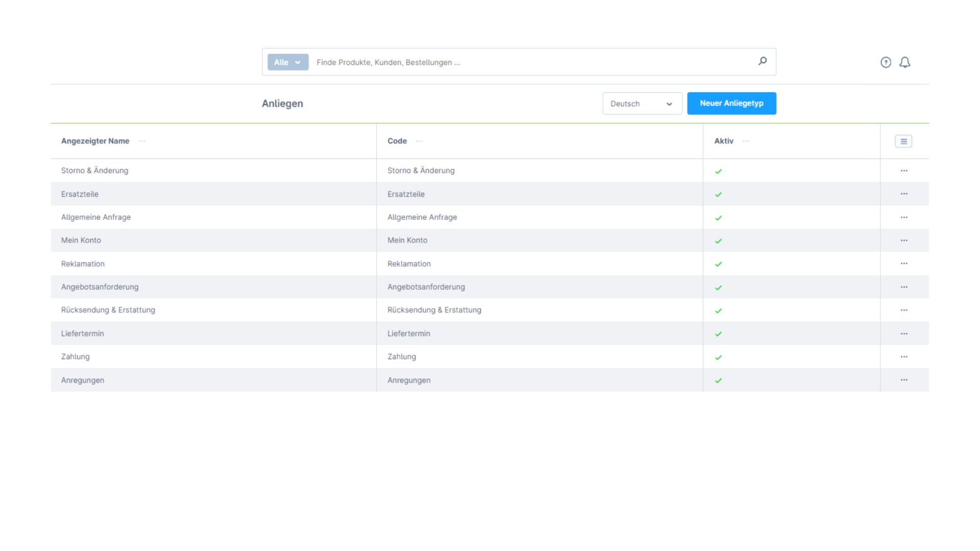This screenshot has width=980, height=551.
Task: Select the Allgemeine Anfrage name cell
Action: click(x=213, y=217)
